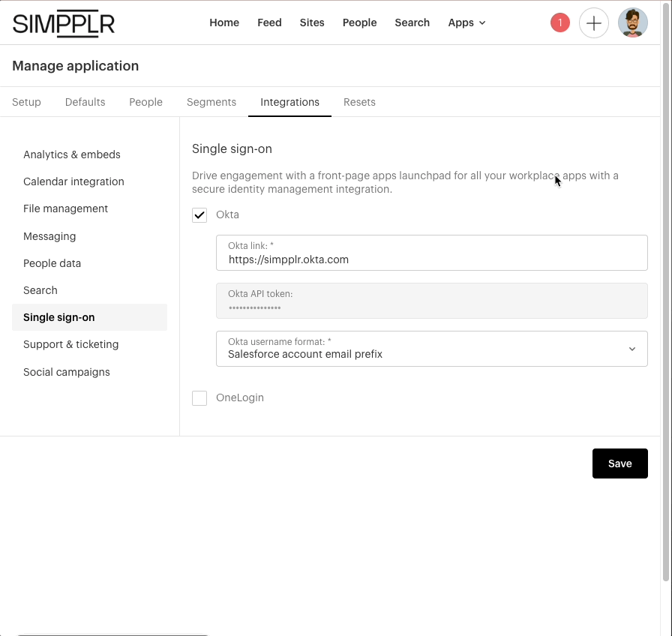Click the Save button
672x636 pixels.
point(619,463)
